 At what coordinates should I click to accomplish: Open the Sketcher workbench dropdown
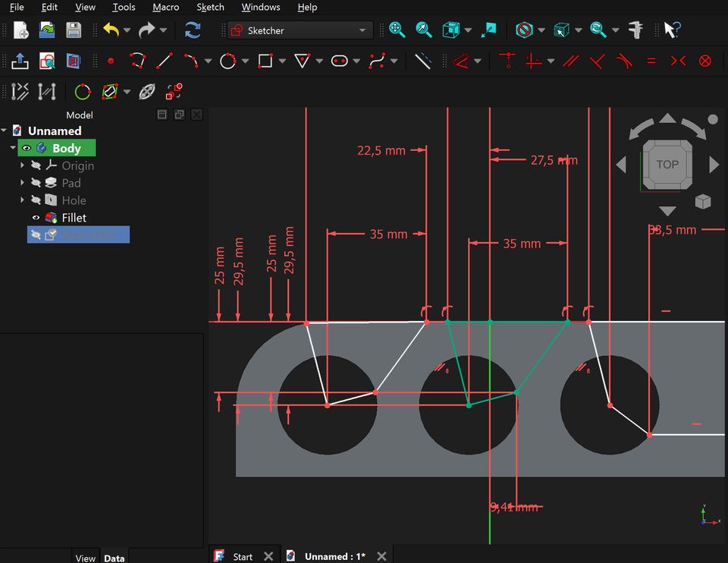pos(300,30)
